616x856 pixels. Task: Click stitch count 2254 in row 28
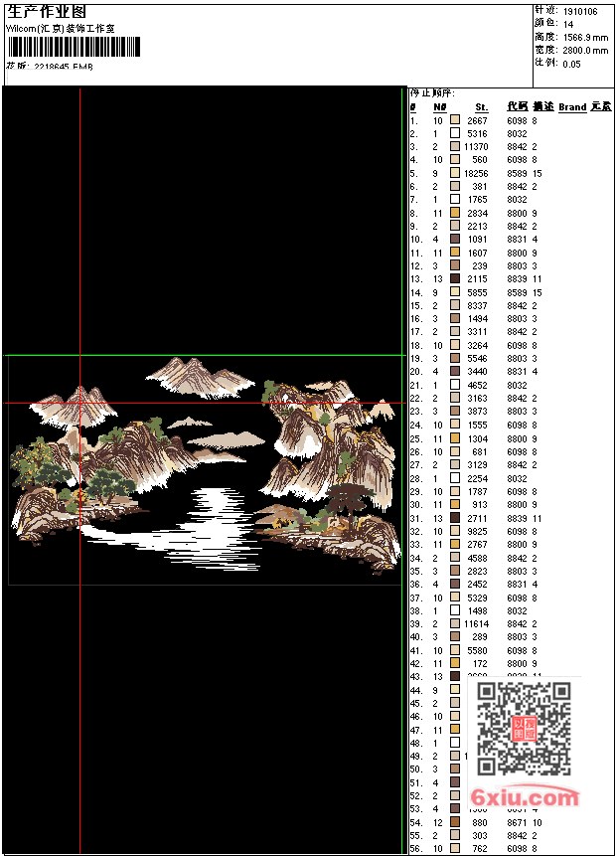[x=477, y=478]
